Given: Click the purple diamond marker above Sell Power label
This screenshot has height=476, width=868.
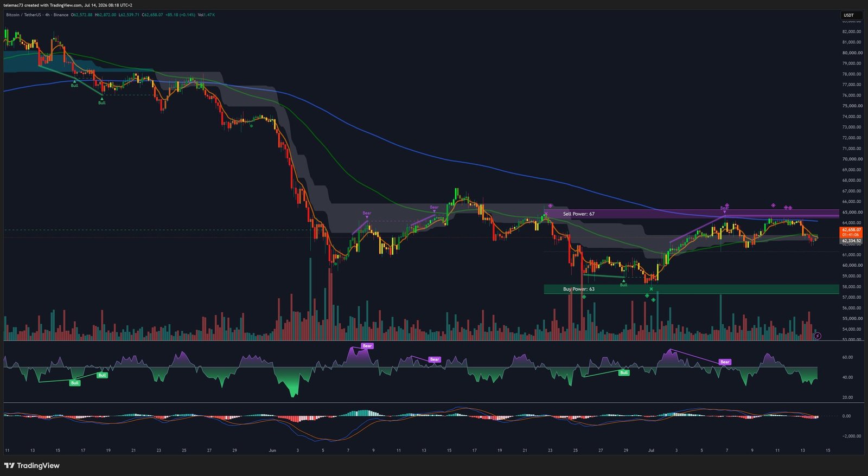Looking at the screenshot, I should (550, 206).
